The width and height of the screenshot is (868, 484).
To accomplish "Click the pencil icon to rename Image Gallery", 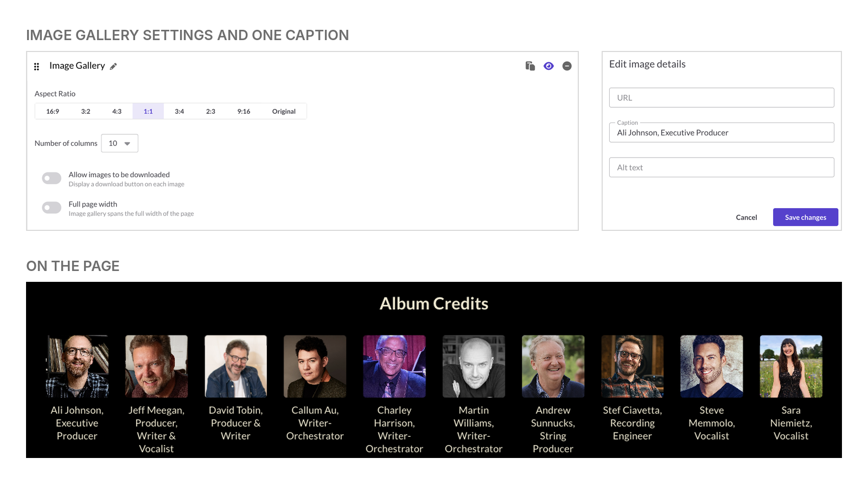I will click(x=113, y=66).
